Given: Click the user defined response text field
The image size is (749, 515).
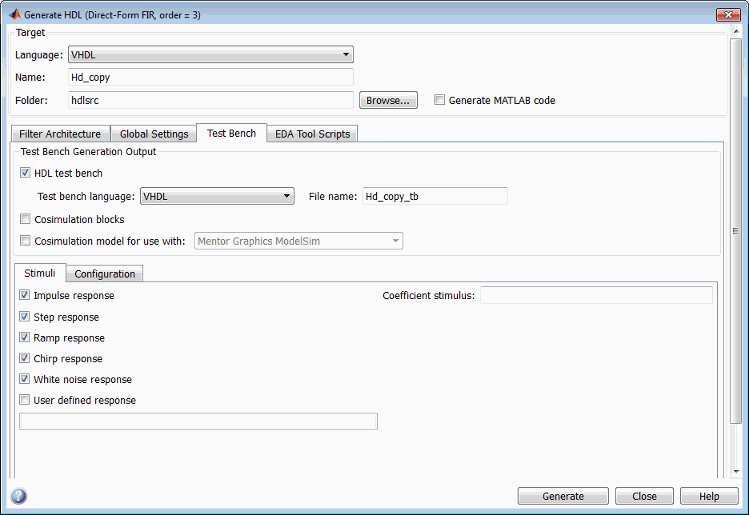Looking at the screenshot, I should (198, 421).
